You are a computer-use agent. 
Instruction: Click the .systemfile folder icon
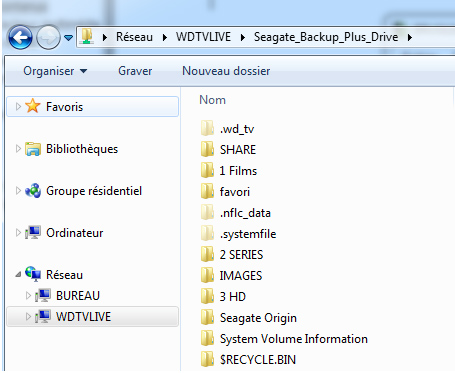[207, 233]
